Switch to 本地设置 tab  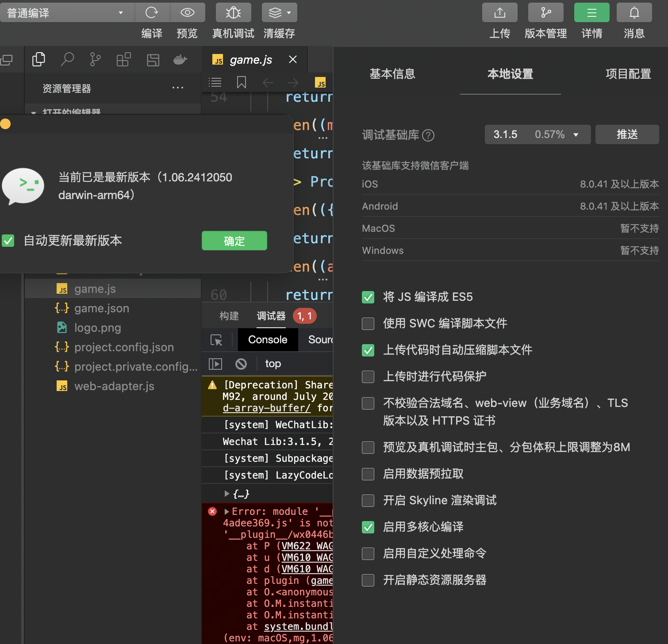coord(511,74)
